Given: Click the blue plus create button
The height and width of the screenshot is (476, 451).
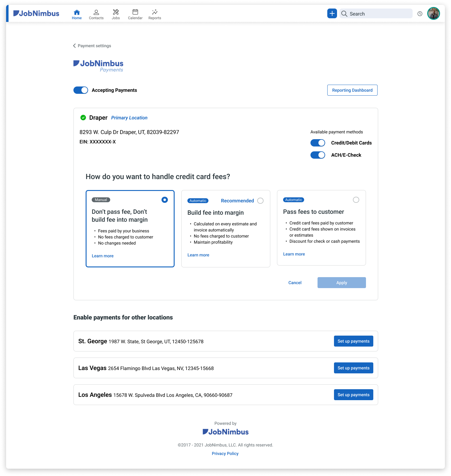Looking at the screenshot, I should [332, 13].
